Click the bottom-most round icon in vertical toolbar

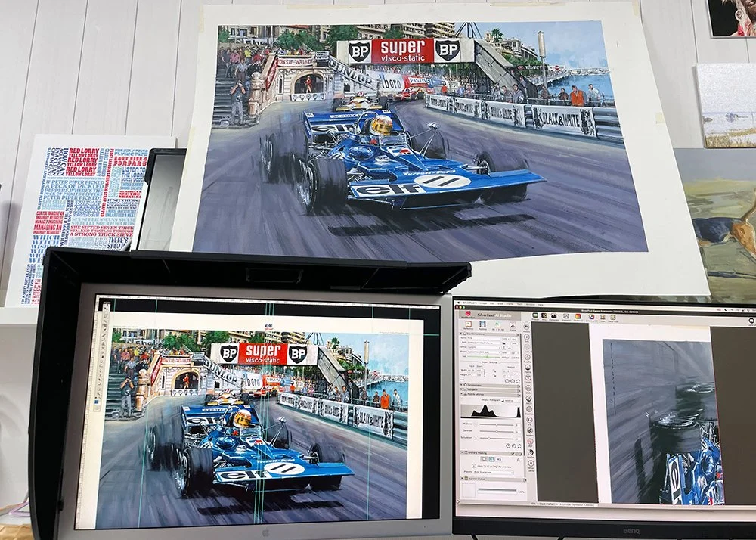(x=531, y=464)
